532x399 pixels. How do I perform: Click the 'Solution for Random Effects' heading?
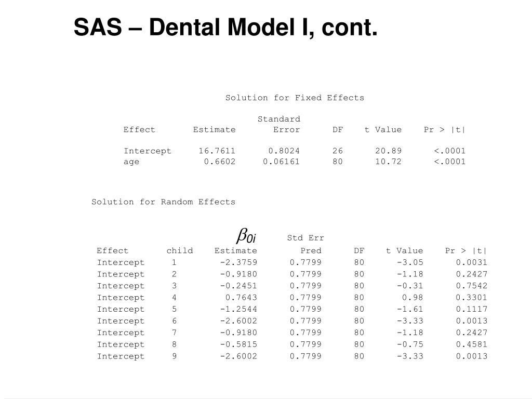coord(163,202)
